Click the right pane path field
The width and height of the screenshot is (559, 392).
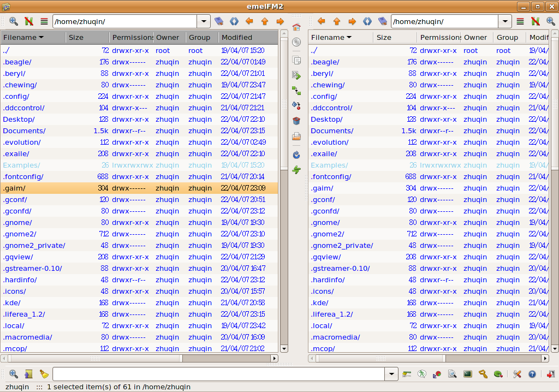pyautogui.click(x=445, y=21)
